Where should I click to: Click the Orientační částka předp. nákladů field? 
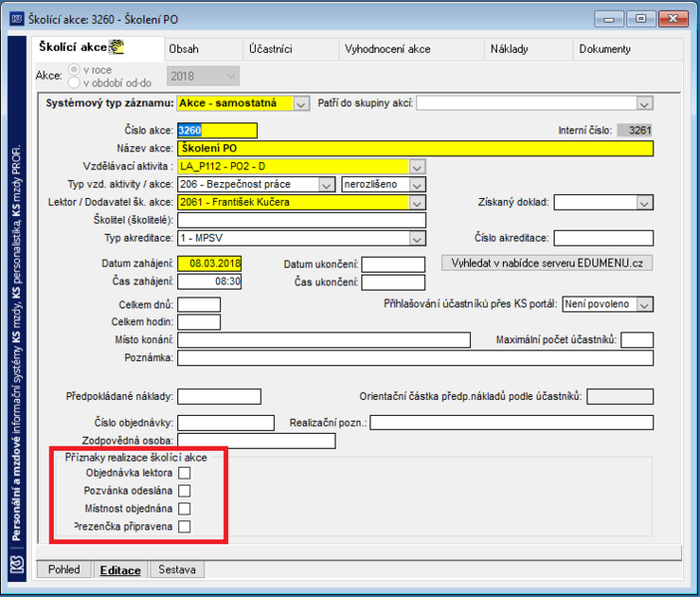click(x=620, y=396)
